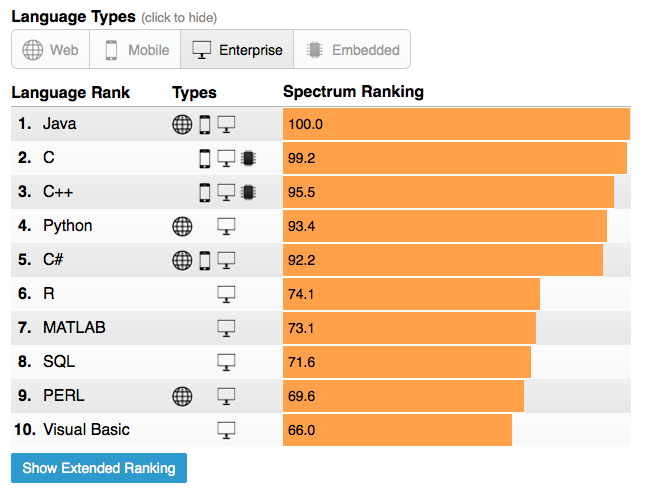The image size is (658, 495).
Task: Click the embedded chip icon in C++ row
Action: pos(248,193)
